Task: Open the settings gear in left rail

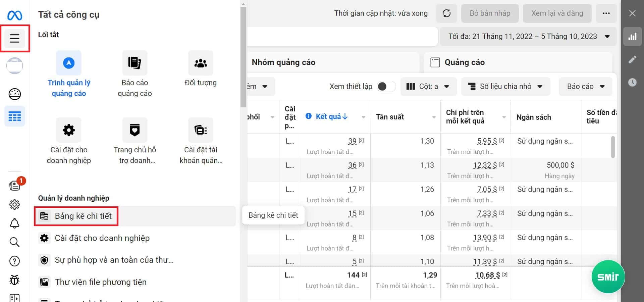Action: click(14, 204)
